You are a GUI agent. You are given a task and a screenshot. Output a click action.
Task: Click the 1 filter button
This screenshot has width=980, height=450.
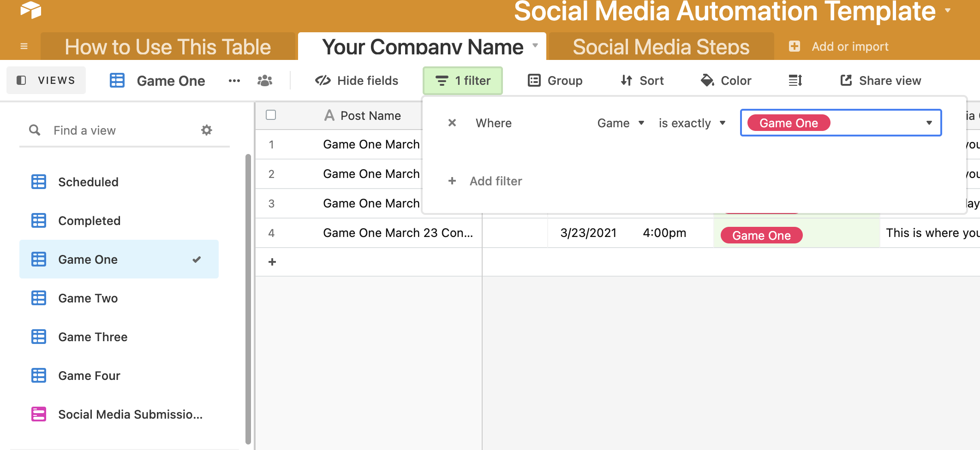coord(463,81)
